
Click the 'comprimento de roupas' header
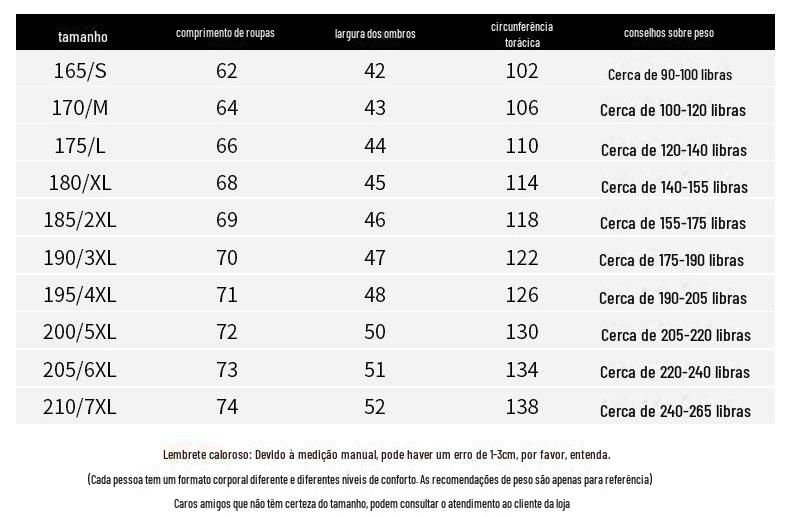click(x=225, y=33)
